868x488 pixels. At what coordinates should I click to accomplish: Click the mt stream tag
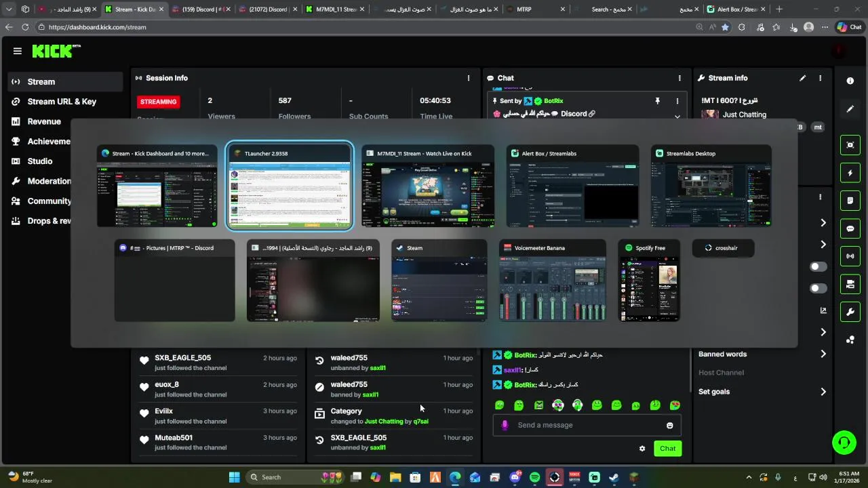(x=818, y=127)
